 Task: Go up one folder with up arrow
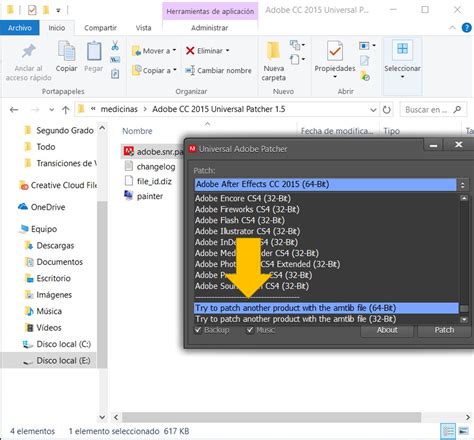[x=66, y=110]
